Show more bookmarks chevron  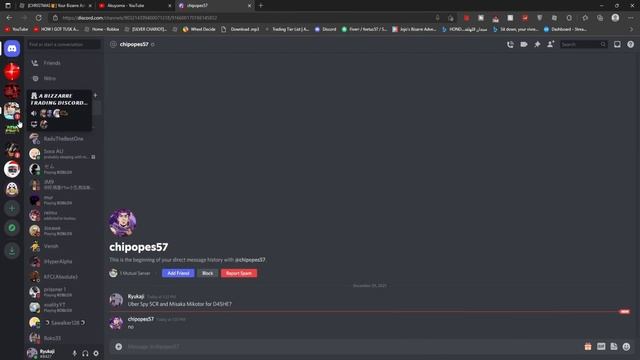pyautogui.click(x=631, y=29)
